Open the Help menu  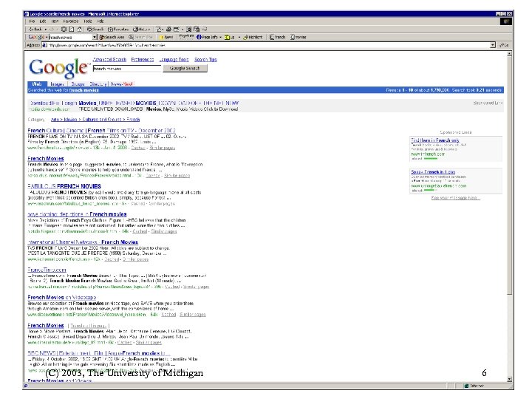click(x=100, y=21)
